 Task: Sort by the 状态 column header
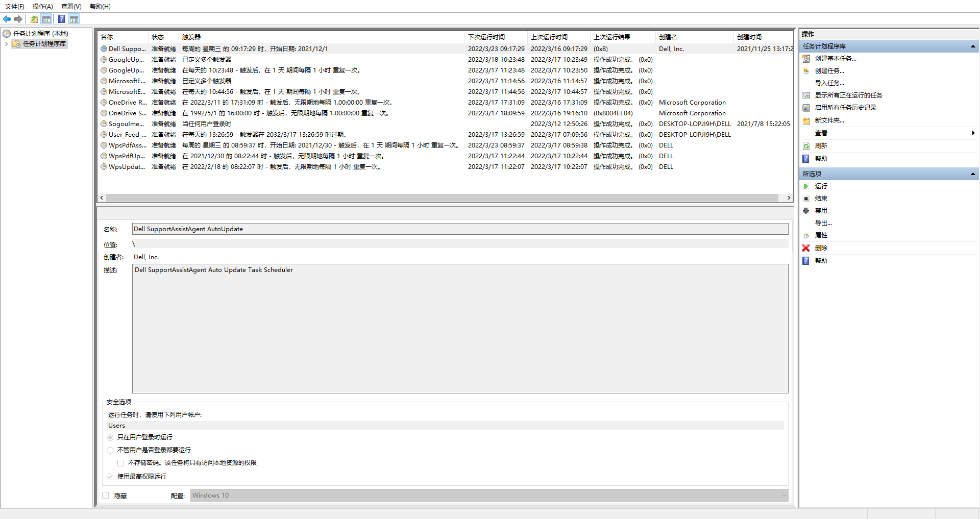pyautogui.click(x=164, y=37)
